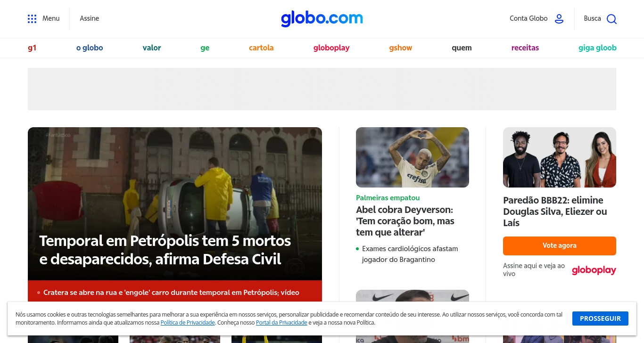Screen dimensions: 644x343
Task: Select the ge sports section
Action: point(205,48)
